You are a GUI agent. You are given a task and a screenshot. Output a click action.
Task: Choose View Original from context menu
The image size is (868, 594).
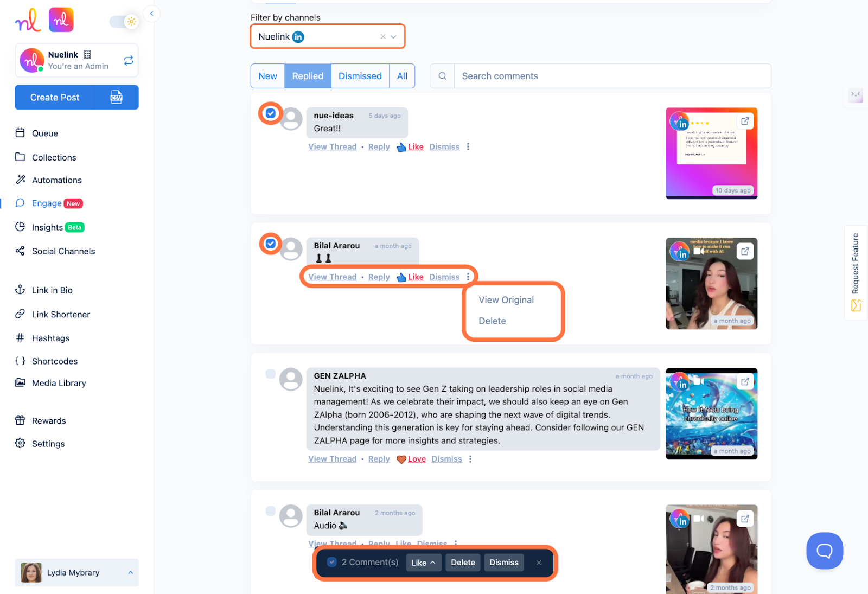[x=506, y=300]
